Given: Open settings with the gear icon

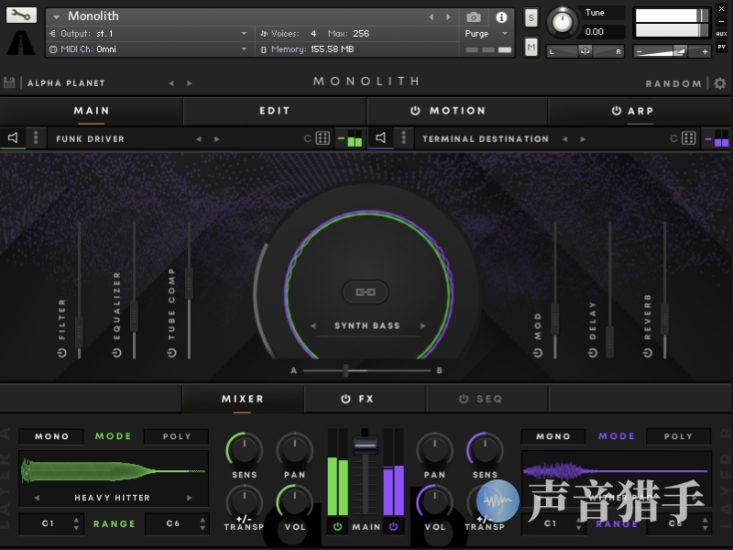Looking at the screenshot, I should tap(720, 83).
